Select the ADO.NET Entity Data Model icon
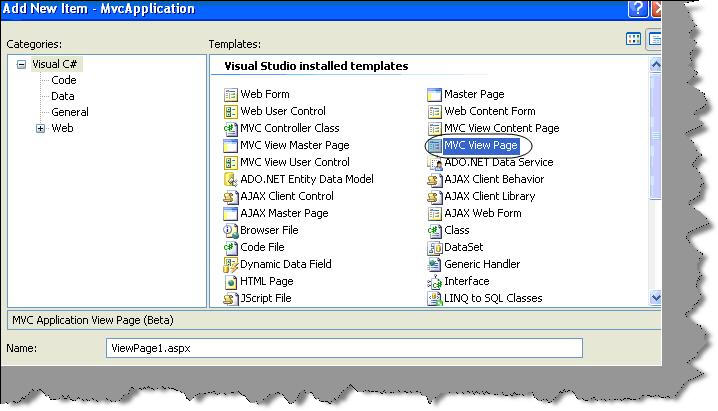718x411 pixels. 230,179
